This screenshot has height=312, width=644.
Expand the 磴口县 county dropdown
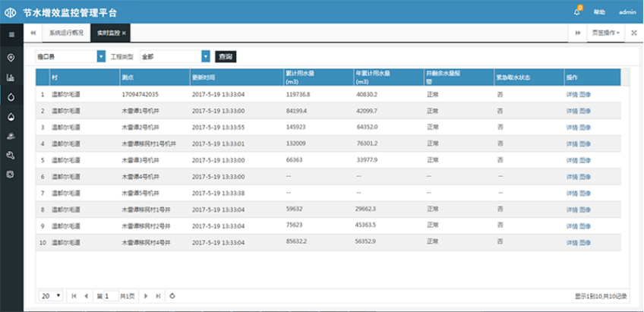click(x=101, y=56)
